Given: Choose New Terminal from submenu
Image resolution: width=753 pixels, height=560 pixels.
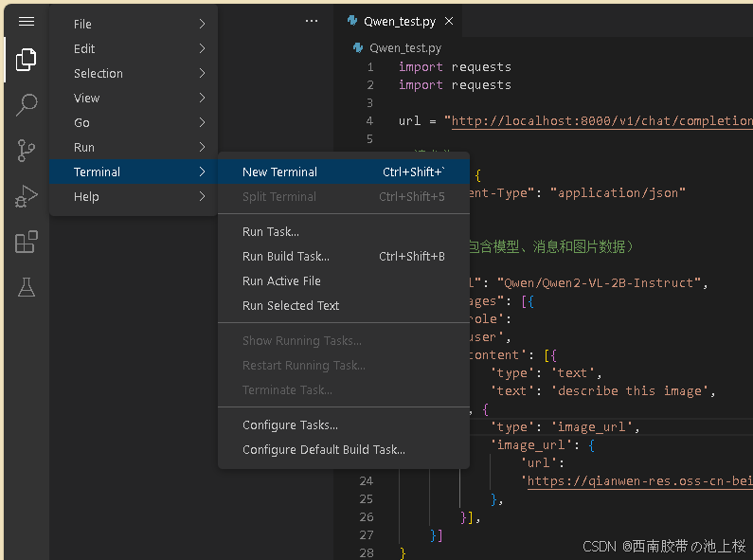Looking at the screenshot, I should tap(344, 172).
